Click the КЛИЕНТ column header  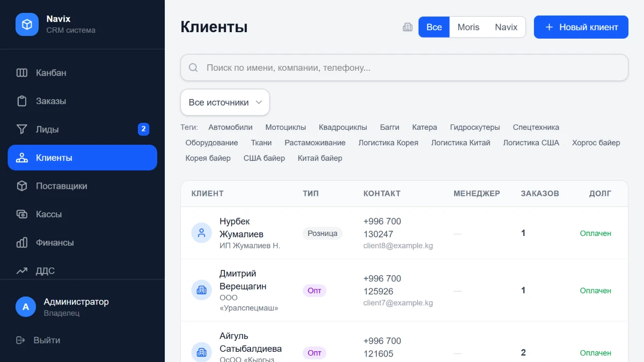(x=208, y=194)
